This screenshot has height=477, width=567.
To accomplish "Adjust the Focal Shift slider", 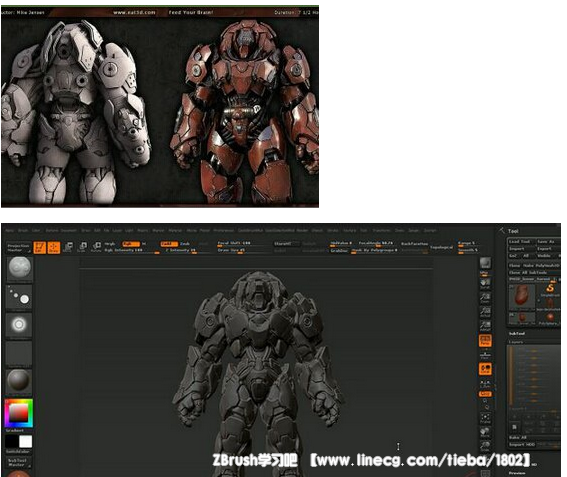I will point(241,243).
